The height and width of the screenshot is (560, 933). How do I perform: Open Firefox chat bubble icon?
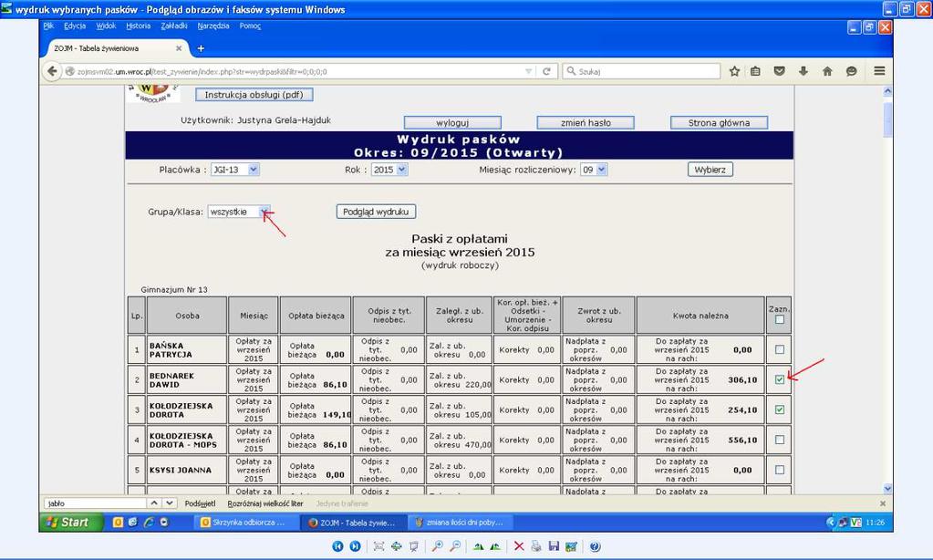click(852, 71)
